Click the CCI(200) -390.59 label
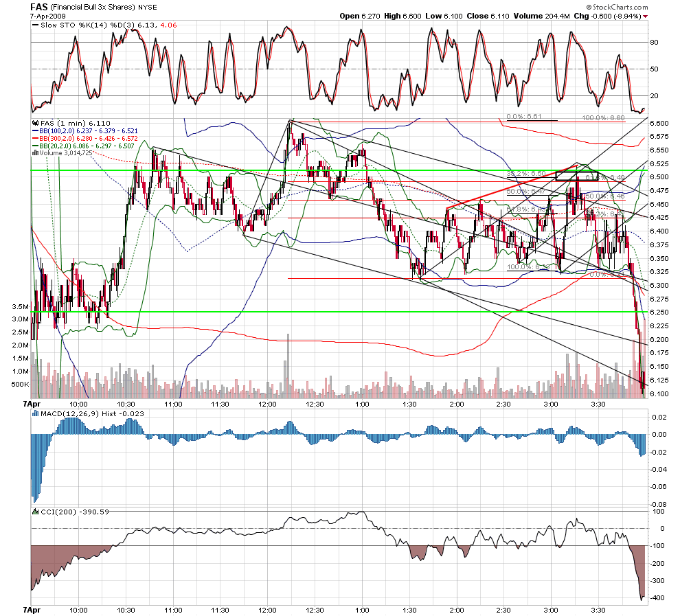The image size is (680, 616). click(x=75, y=512)
